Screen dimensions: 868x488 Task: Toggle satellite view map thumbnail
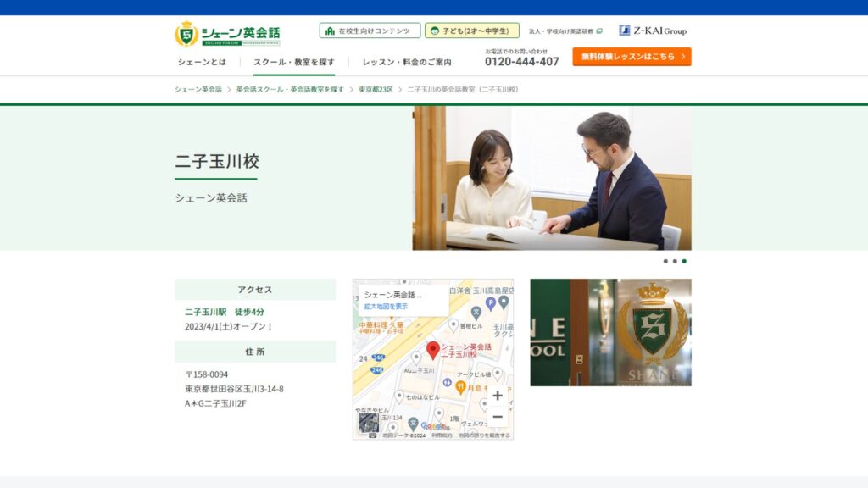coord(369,423)
